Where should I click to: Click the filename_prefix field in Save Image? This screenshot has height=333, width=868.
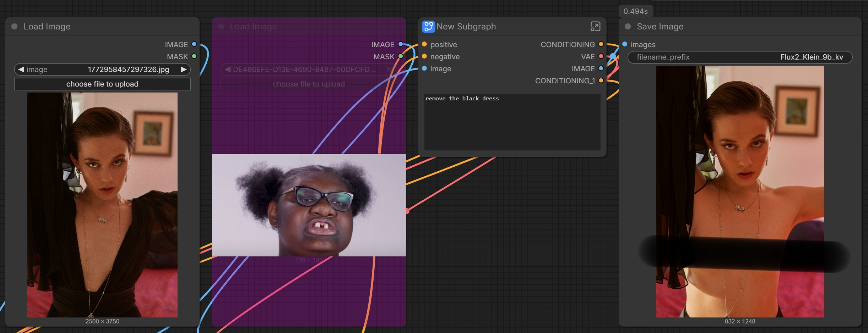[x=739, y=57]
